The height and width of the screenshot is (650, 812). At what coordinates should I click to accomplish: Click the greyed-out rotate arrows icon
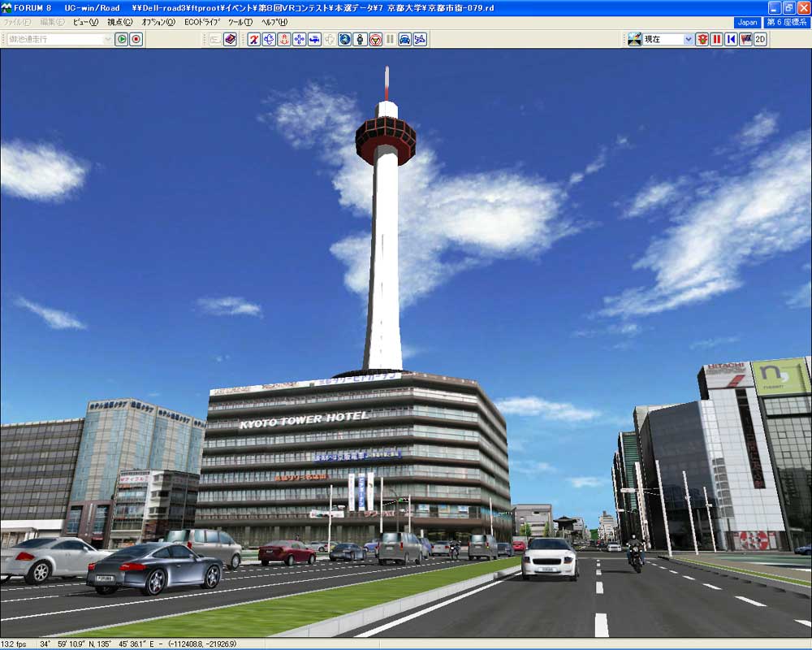(330, 39)
